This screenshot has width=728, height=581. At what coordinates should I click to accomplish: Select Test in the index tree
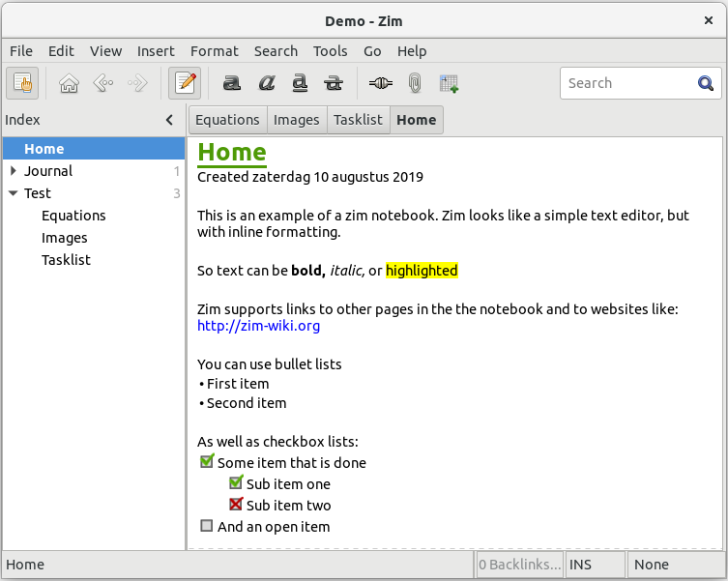click(94, 193)
